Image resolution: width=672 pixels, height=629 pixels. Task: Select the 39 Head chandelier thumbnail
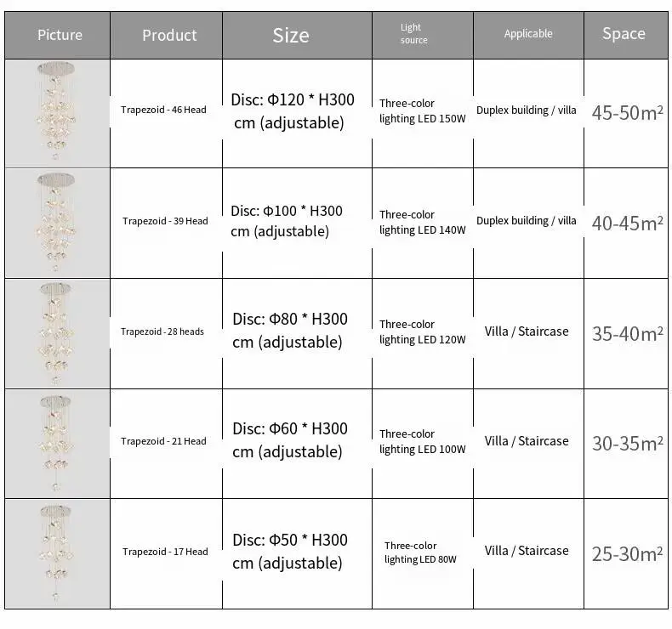pyautogui.click(x=58, y=223)
